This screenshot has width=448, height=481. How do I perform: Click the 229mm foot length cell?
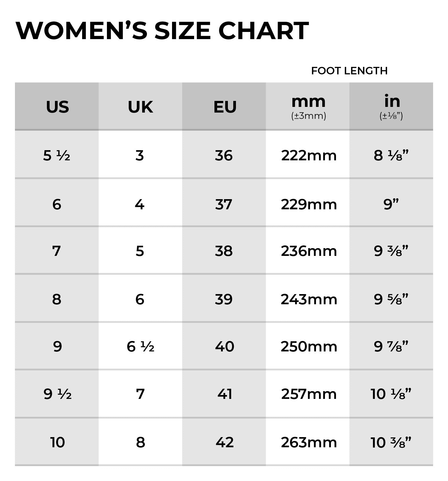point(309,205)
